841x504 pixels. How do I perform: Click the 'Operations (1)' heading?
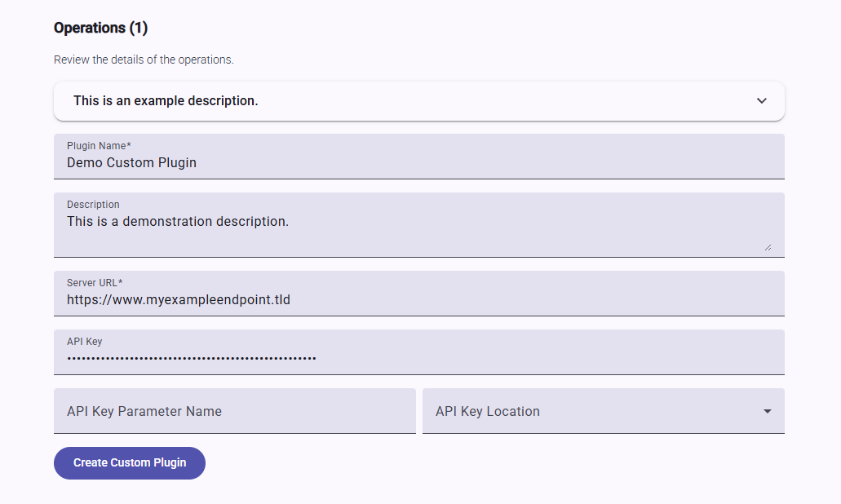coord(100,28)
